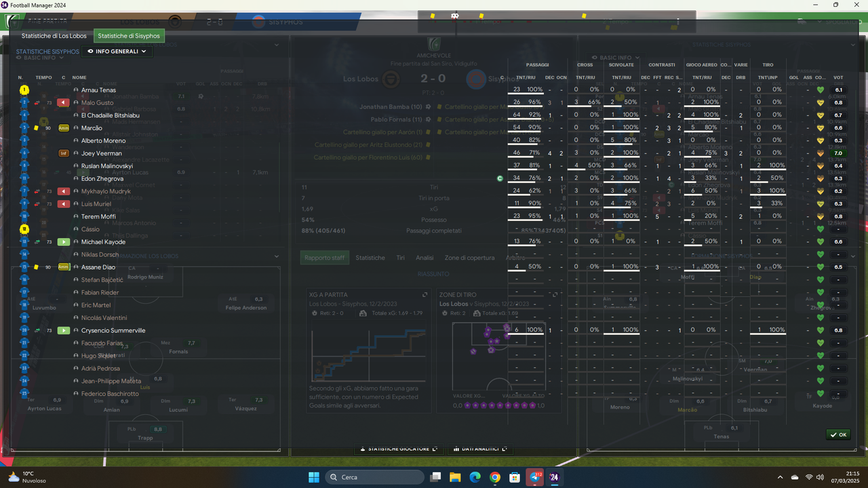Click Arnau Tenas' yellow goalkeeper shirt icon

[x=24, y=89]
